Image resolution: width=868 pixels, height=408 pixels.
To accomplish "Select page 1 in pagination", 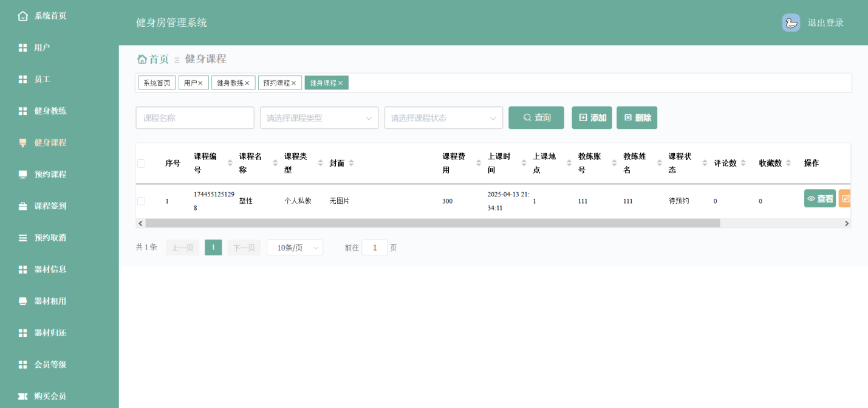I will [x=213, y=247].
